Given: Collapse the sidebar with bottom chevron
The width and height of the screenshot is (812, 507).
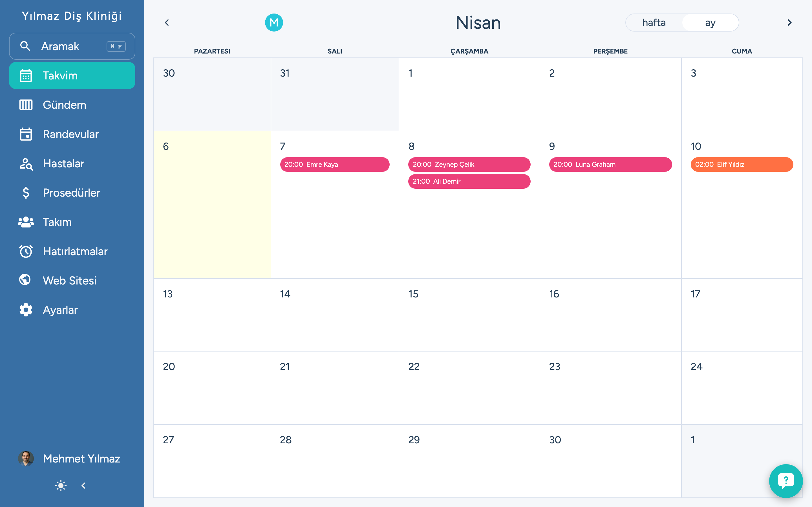Looking at the screenshot, I should pos(83,485).
